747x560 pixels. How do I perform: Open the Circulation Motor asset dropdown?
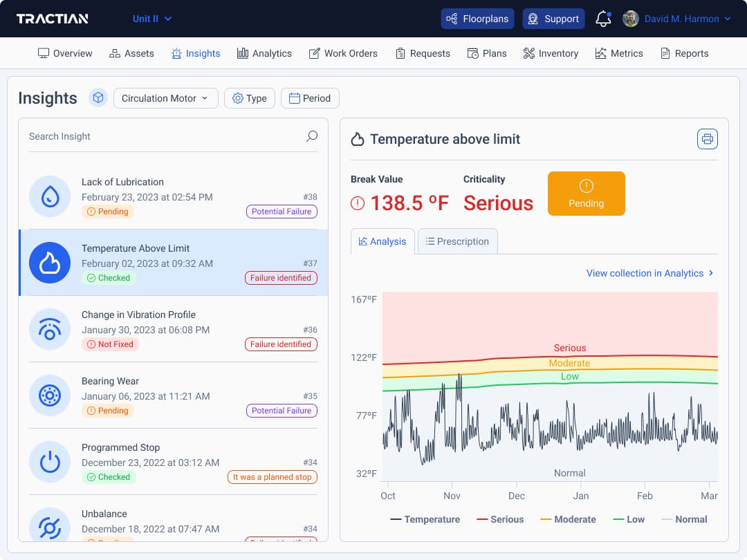pos(165,98)
